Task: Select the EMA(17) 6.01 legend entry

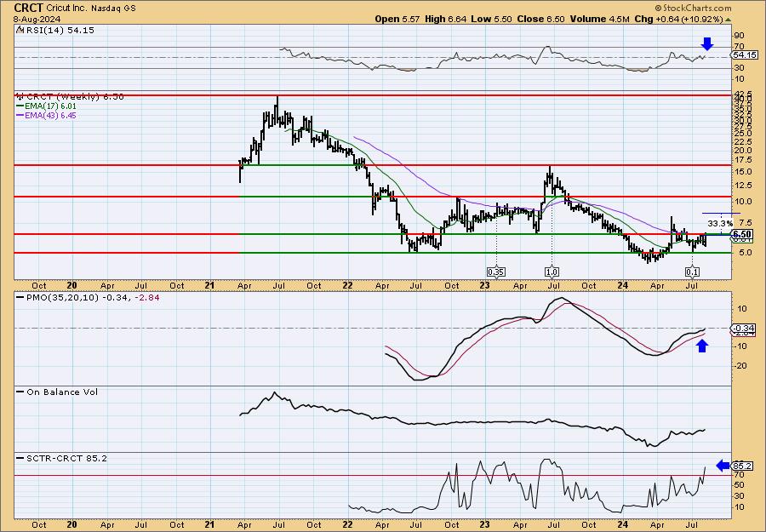Action: (47, 106)
